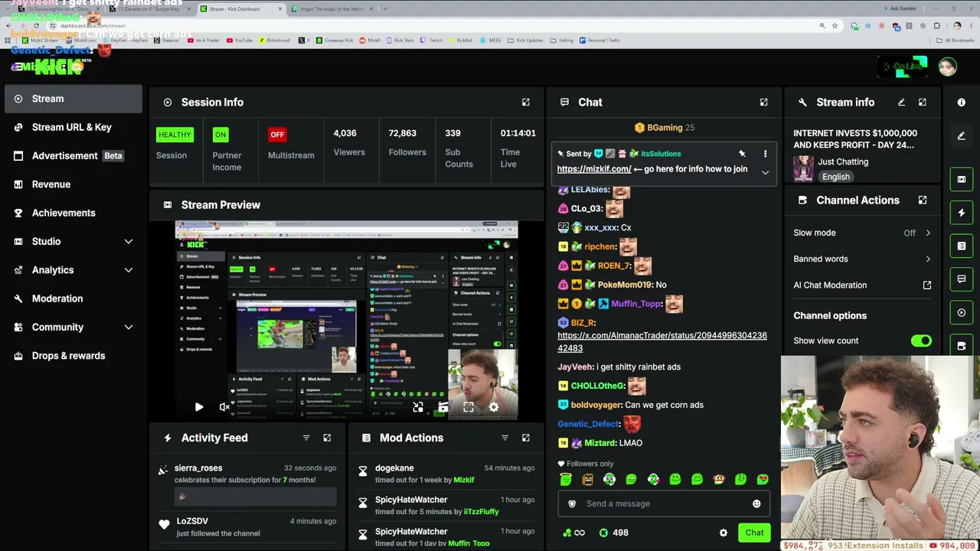Open BIZ_R's AlmanacTrader status link
This screenshot has height=551, width=980.
662,341
